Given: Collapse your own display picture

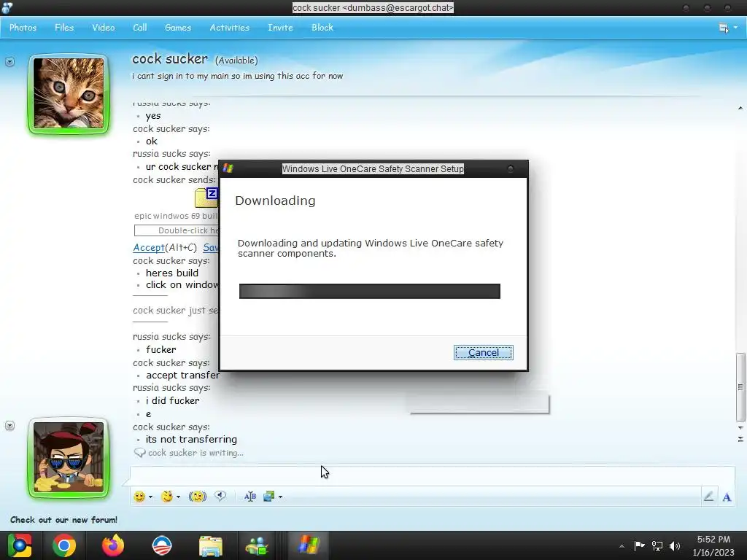Looking at the screenshot, I should [9, 426].
